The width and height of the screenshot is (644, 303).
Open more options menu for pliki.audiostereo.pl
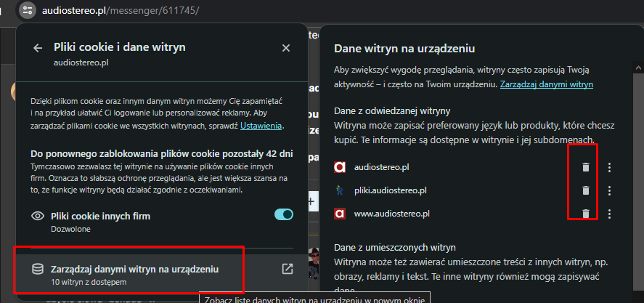pyautogui.click(x=609, y=190)
